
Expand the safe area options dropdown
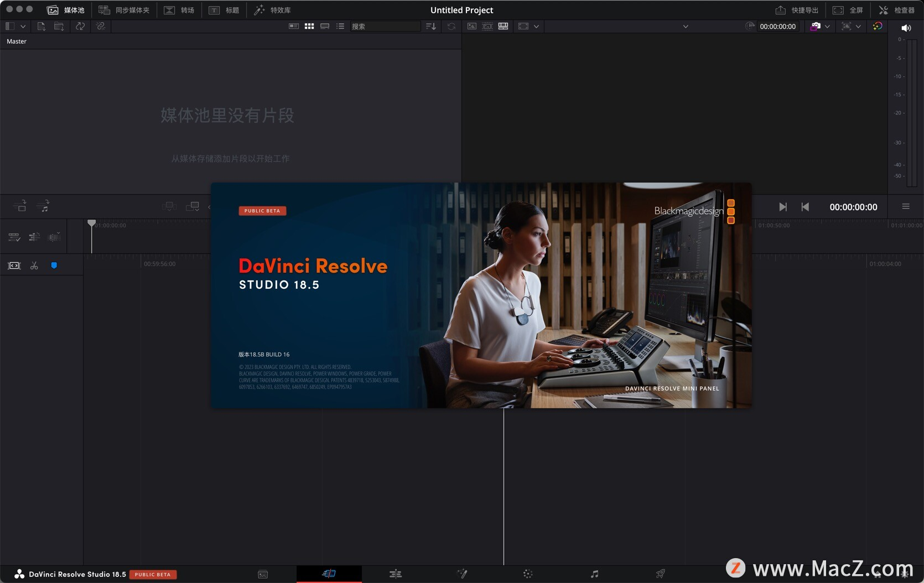pos(536,26)
